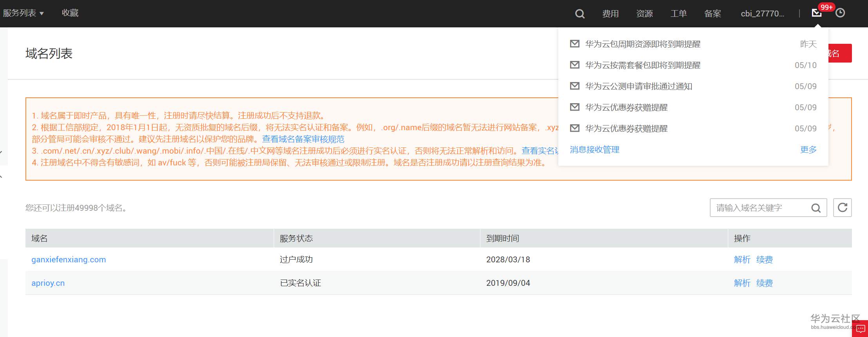Click envelope icon beside 华为云公测申请审批通过通知
The image size is (868, 337).
pyautogui.click(x=575, y=86)
